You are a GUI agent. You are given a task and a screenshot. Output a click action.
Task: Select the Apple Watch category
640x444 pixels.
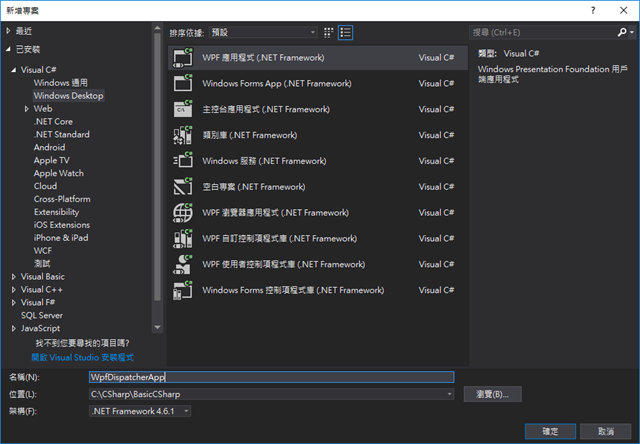[58, 173]
